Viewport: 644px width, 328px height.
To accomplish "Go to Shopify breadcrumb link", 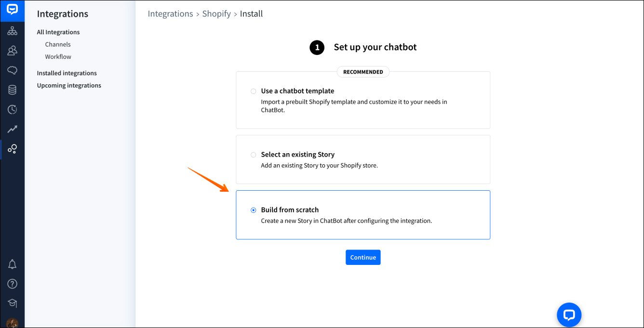I will [216, 13].
